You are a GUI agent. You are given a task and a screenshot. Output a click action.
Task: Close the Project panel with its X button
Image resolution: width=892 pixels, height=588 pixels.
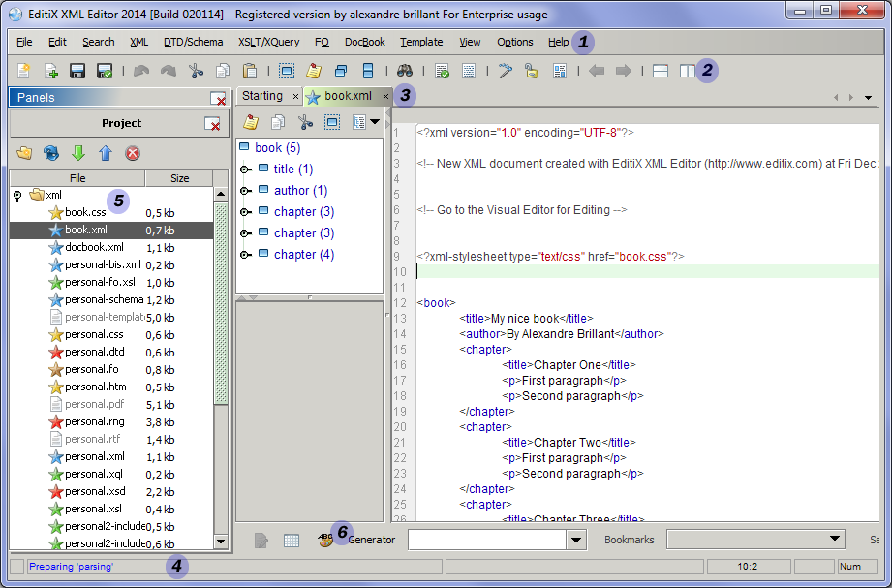[211, 124]
